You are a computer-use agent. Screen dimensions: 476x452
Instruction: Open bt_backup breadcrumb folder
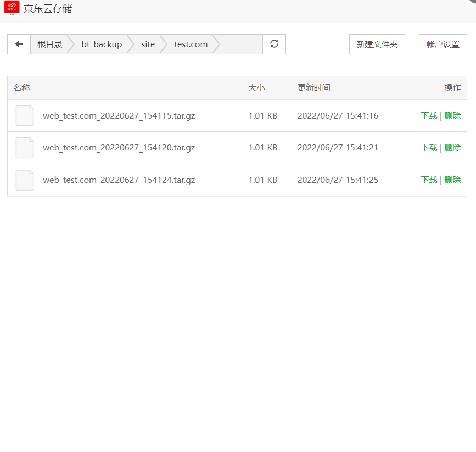coord(102,44)
